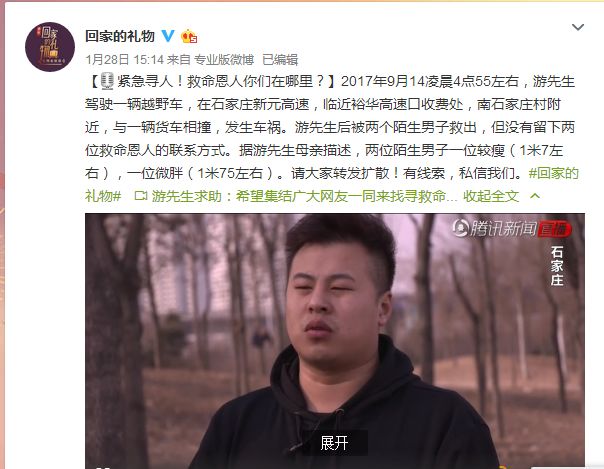View edit history via 已编辑

tap(280, 59)
